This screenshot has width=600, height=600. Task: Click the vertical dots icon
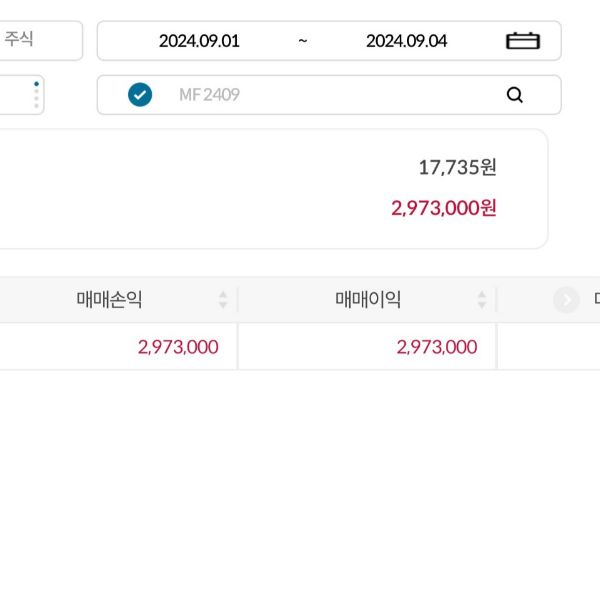click(37, 95)
